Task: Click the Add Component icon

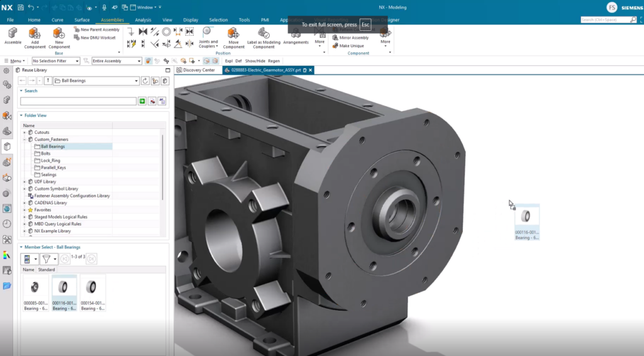Action: pos(35,33)
